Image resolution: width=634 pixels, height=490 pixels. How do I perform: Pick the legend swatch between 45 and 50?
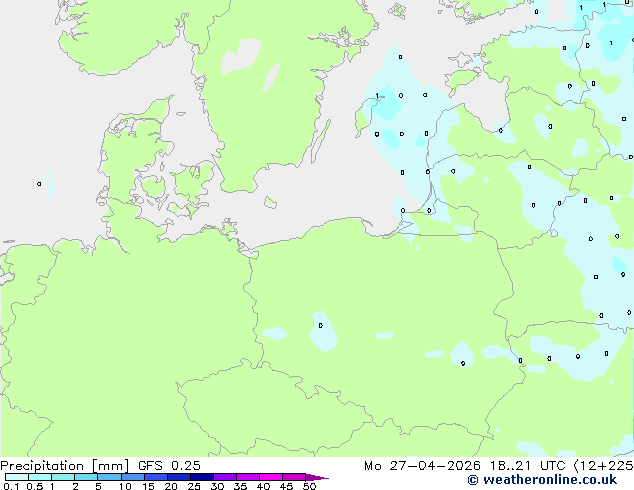[294, 477]
